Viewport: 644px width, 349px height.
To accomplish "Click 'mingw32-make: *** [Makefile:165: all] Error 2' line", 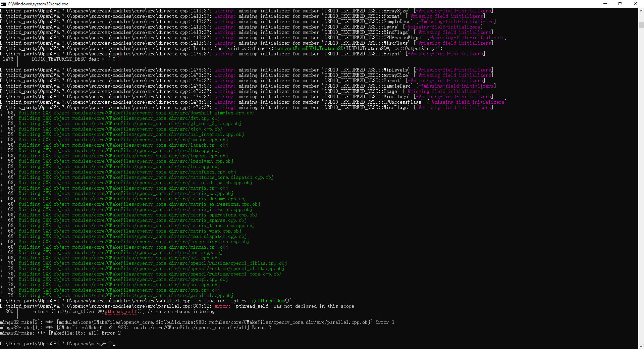I will [60, 333].
